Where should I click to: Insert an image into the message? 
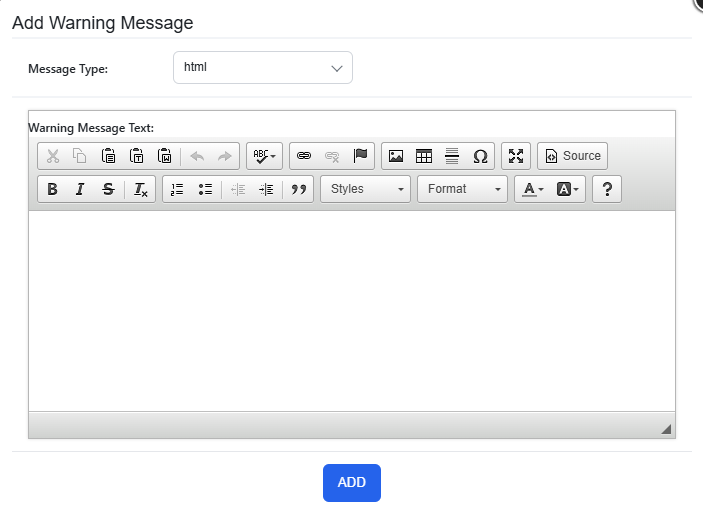tap(395, 156)
